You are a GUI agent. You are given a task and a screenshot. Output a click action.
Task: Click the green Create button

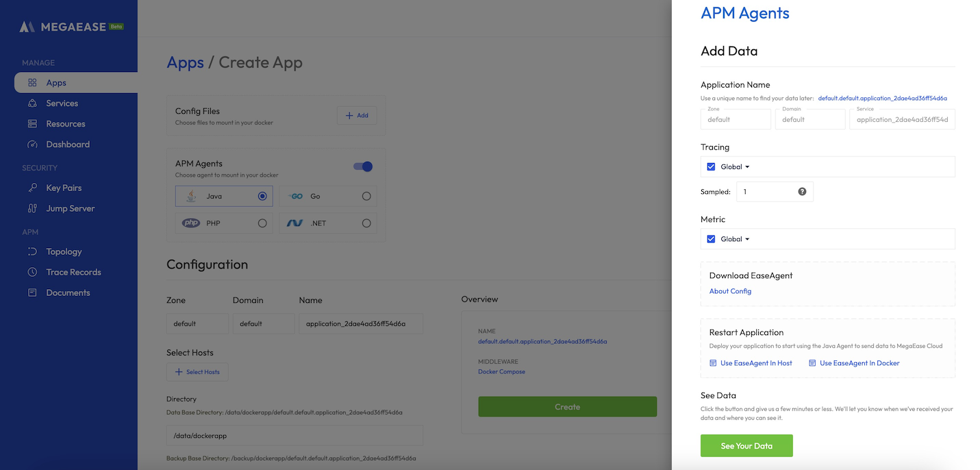point(567,407)
